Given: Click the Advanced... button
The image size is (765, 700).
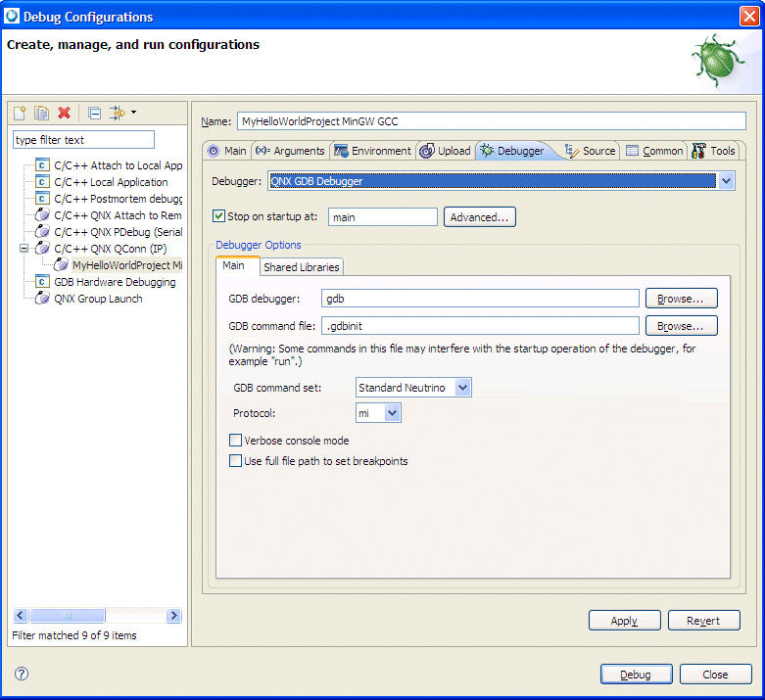Looking at the screenshot, I should click(x=479, y=217).
